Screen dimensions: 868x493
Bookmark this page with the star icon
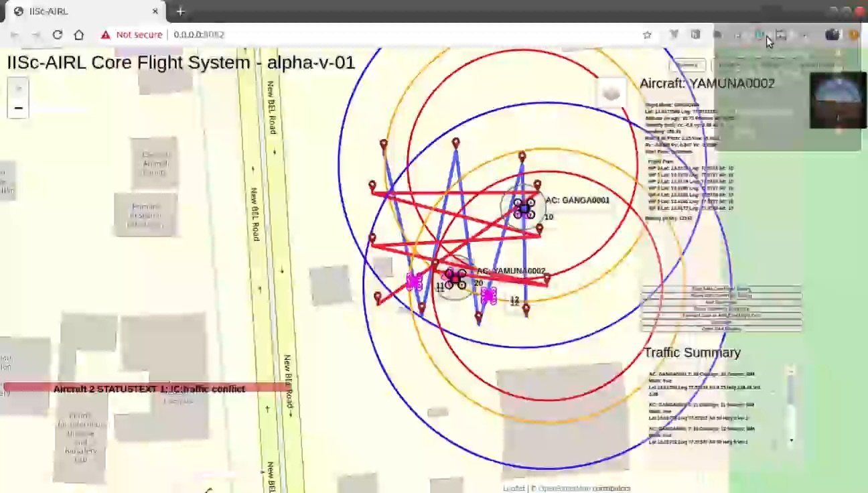coord(647,35)
